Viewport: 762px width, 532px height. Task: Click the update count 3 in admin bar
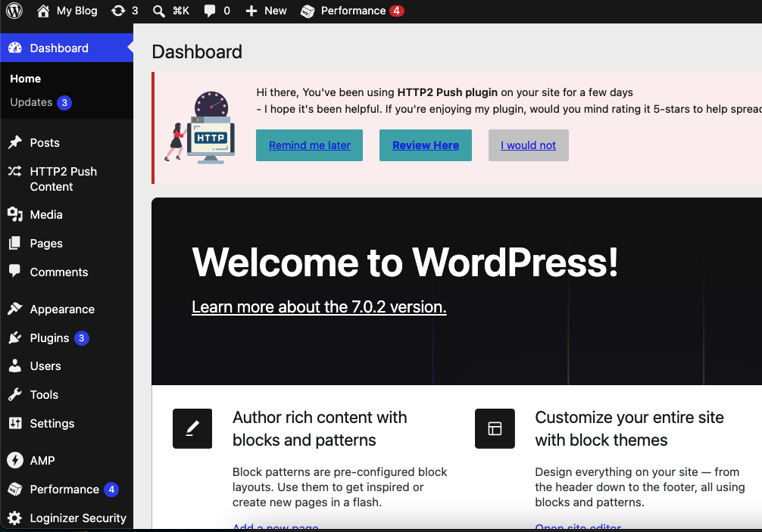click(135, 11)
